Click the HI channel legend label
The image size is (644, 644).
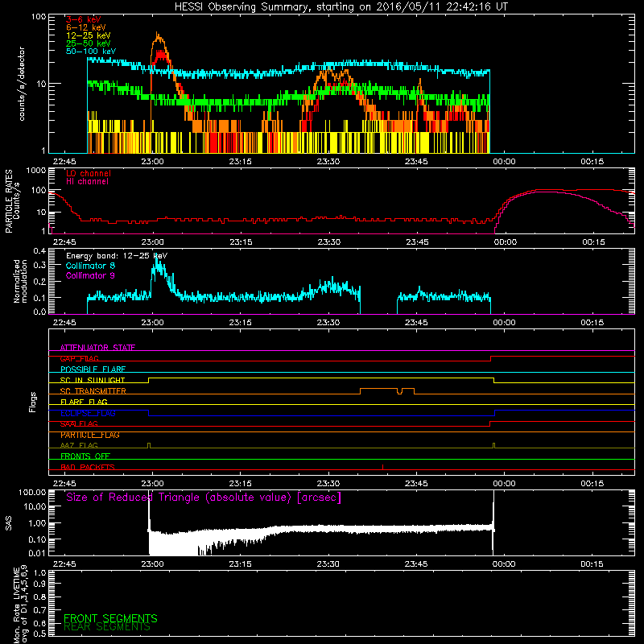click(x=87, y=181)
